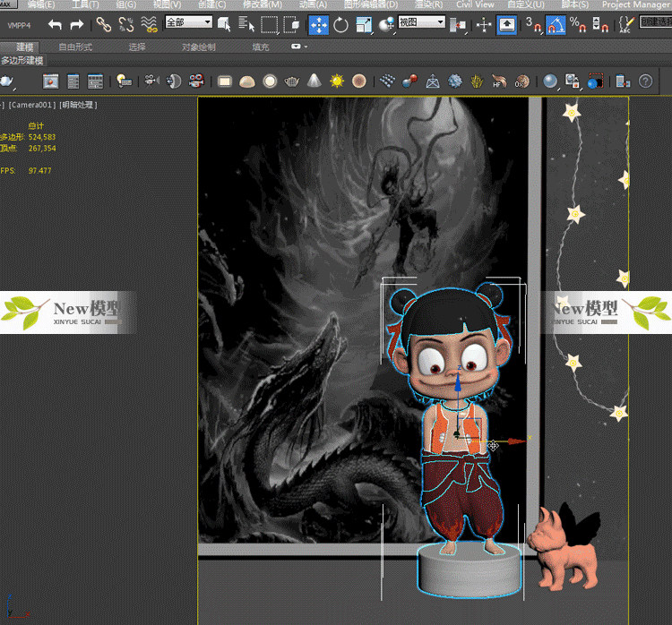Image resolution: width=672 pixels, height=625 pixels.
Task: Switch to the 自由形式 ribbon tab
Action: pyautogui.click(x=75, y=47)
